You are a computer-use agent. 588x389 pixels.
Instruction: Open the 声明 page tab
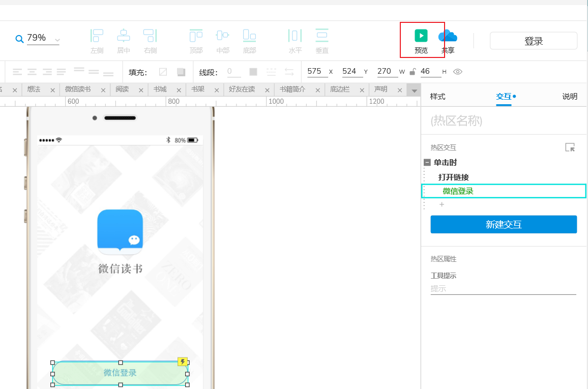[380, 89]
